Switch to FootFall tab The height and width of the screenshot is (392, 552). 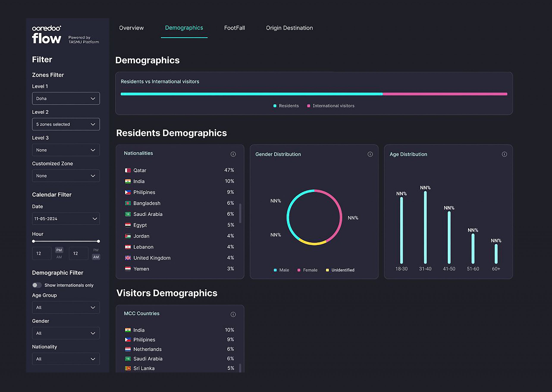coord(235,28)
